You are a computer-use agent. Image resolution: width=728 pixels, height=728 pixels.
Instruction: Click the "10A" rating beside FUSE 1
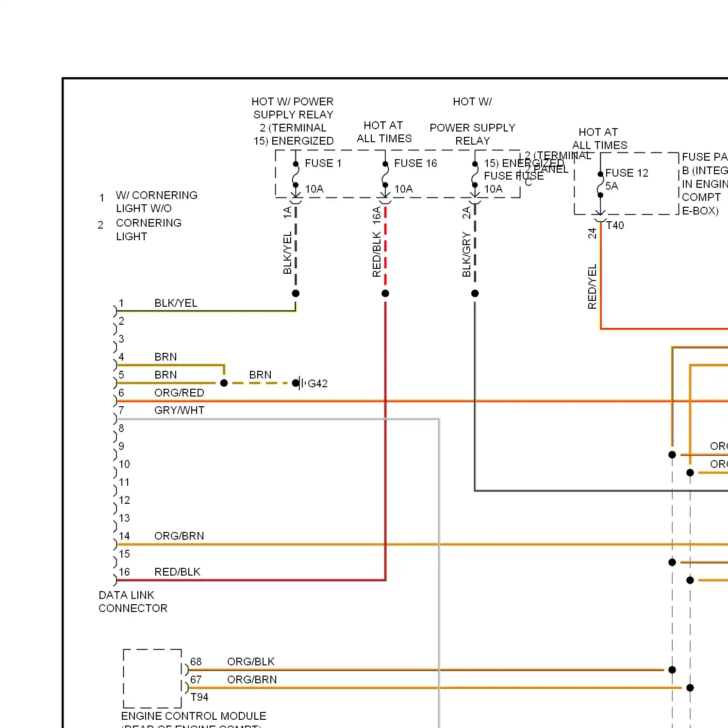point(314,189)
